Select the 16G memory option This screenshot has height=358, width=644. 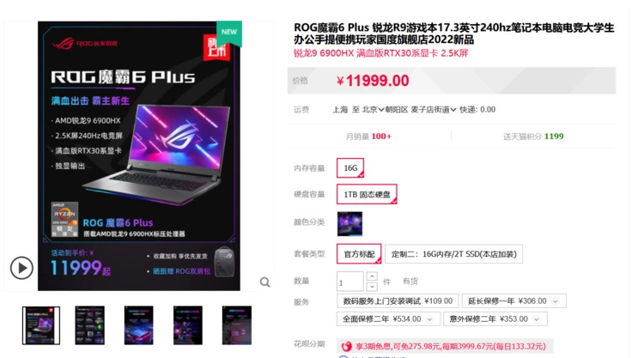(x=350, y=168)
